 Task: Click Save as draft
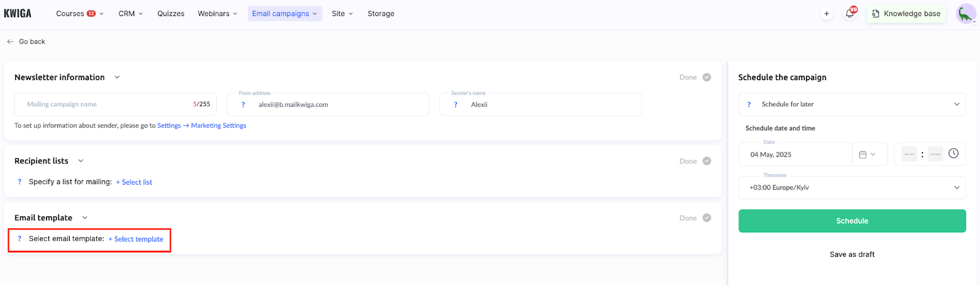[852, 254]
